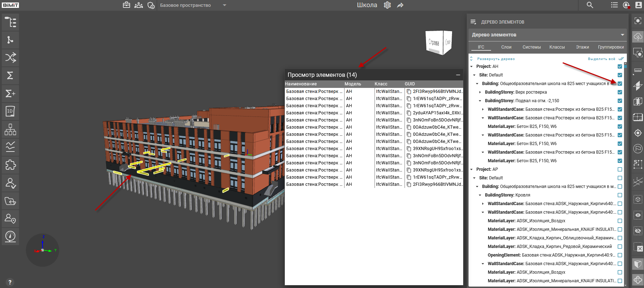Open project settings gear next to Школа
Image resolution: width=644 pixels, height=288 pixels.
[387, 5]
